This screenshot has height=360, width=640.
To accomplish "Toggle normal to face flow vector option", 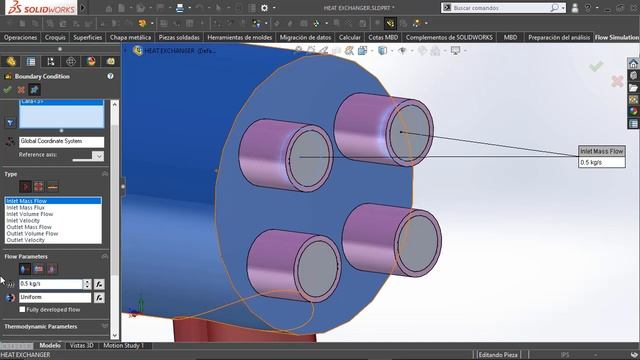I will pyautogui.click(x=25, y=269).
